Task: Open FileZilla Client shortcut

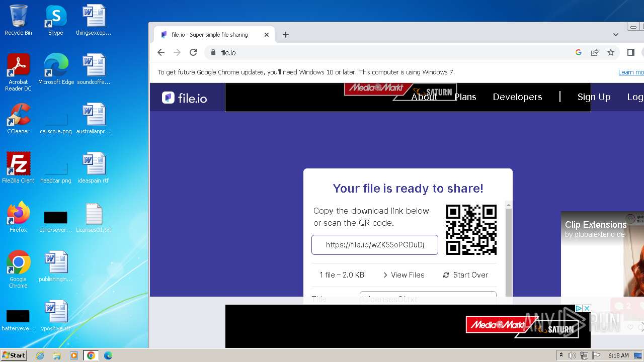Action: (x=18, y=167)
